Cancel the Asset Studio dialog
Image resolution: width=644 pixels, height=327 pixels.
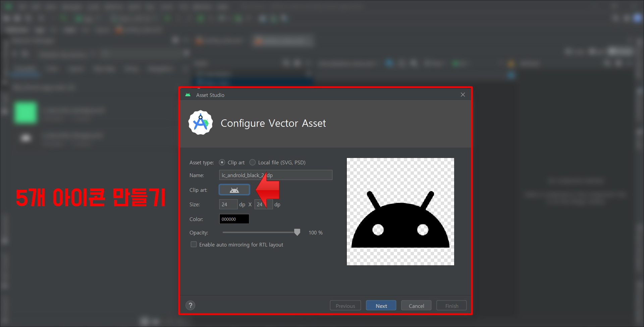[x=416, y=306]
